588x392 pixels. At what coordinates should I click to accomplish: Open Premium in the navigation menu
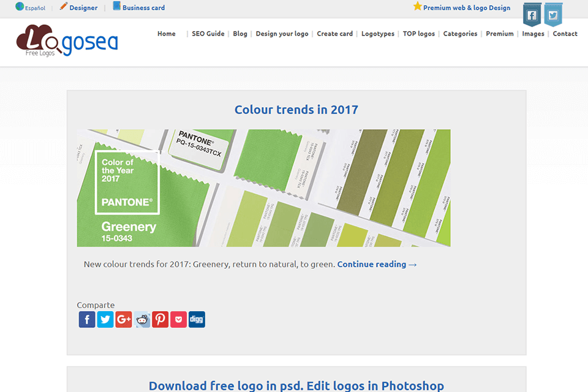tap(500, 34)
